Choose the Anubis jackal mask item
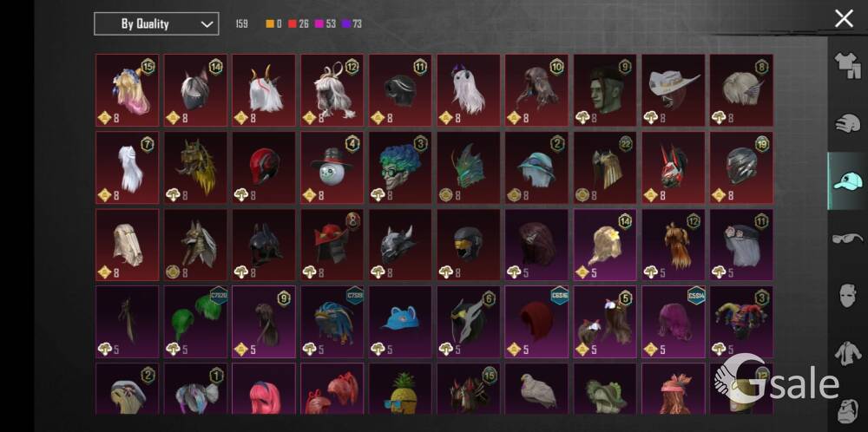 [195, 245]
